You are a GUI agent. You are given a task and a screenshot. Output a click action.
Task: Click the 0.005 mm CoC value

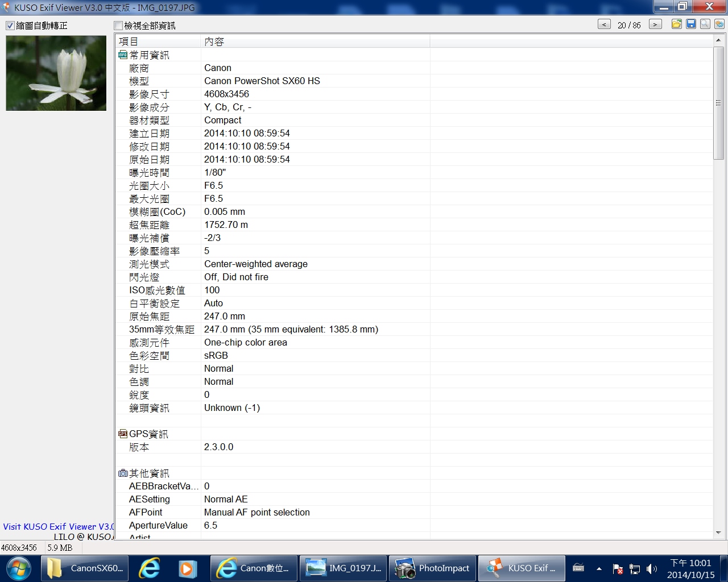225,212
